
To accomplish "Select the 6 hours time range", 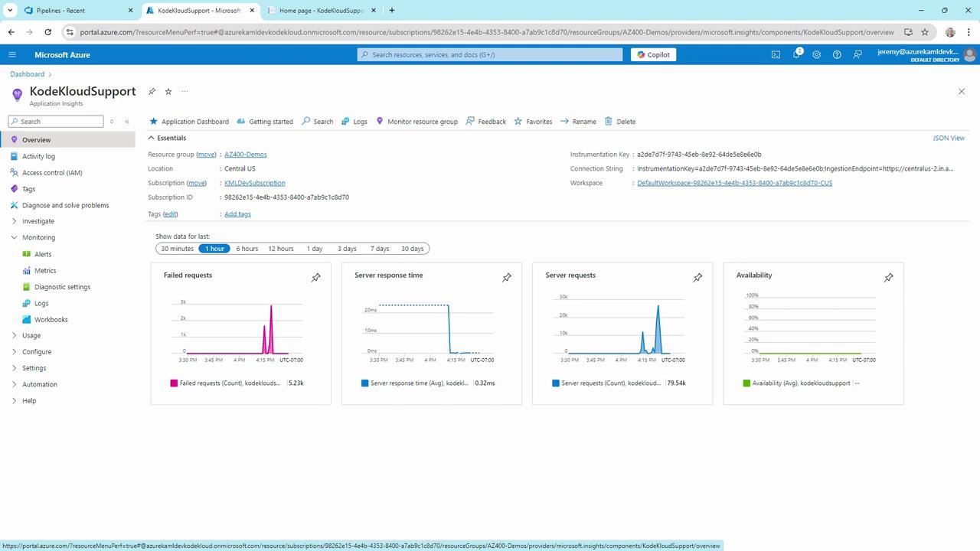I will (x=247, y=249).
